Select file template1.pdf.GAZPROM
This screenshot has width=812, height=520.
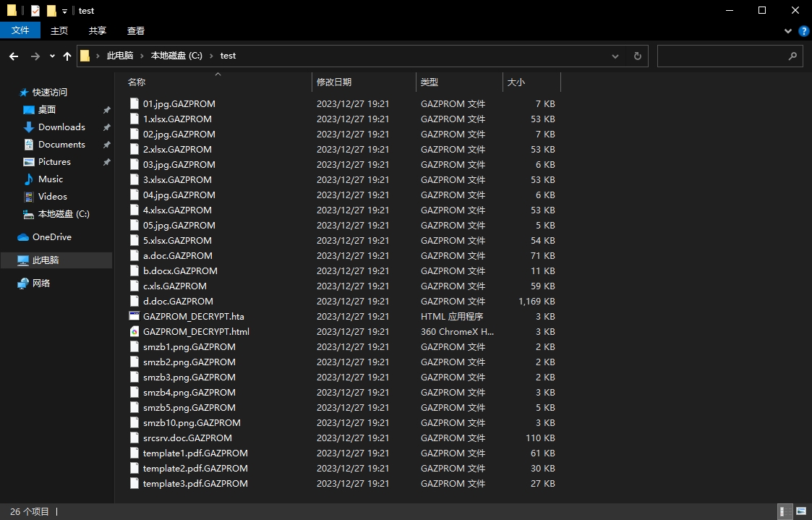195,453
